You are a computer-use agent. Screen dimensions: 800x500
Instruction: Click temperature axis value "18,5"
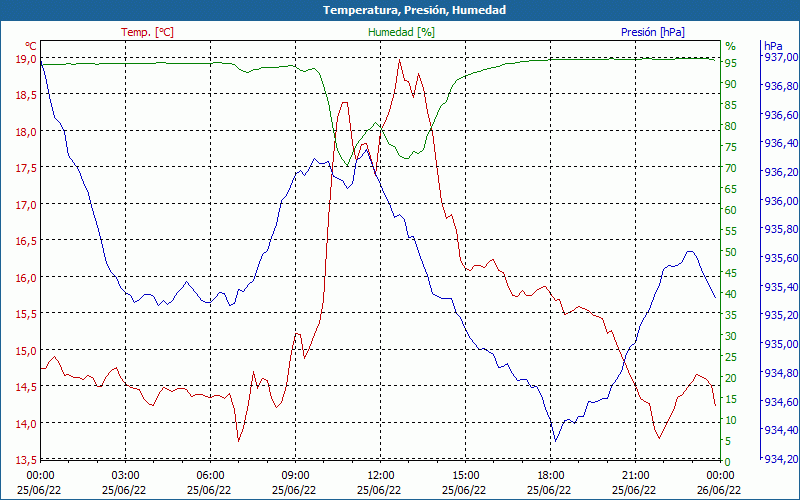coord(26,95)
